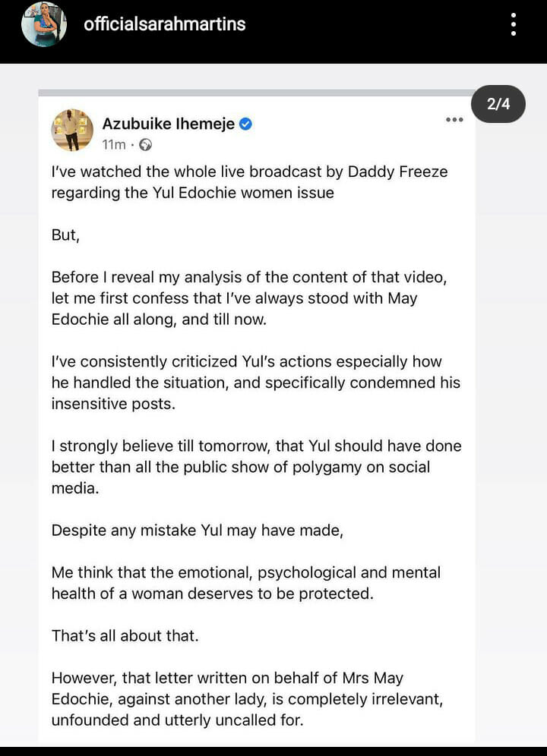Click the Daddy Freeze live broadcast paragraph

pos(249,182)
